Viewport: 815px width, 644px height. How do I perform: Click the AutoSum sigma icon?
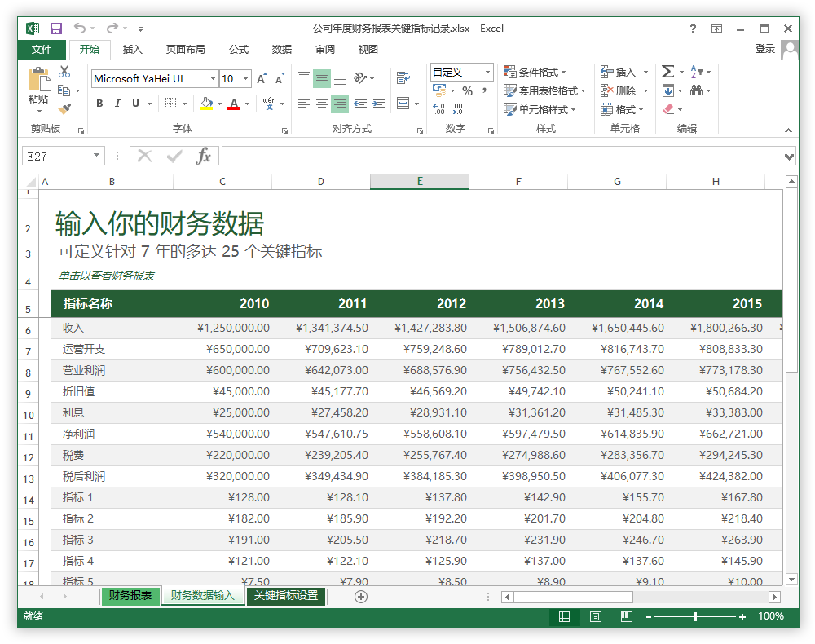[668, 72]
